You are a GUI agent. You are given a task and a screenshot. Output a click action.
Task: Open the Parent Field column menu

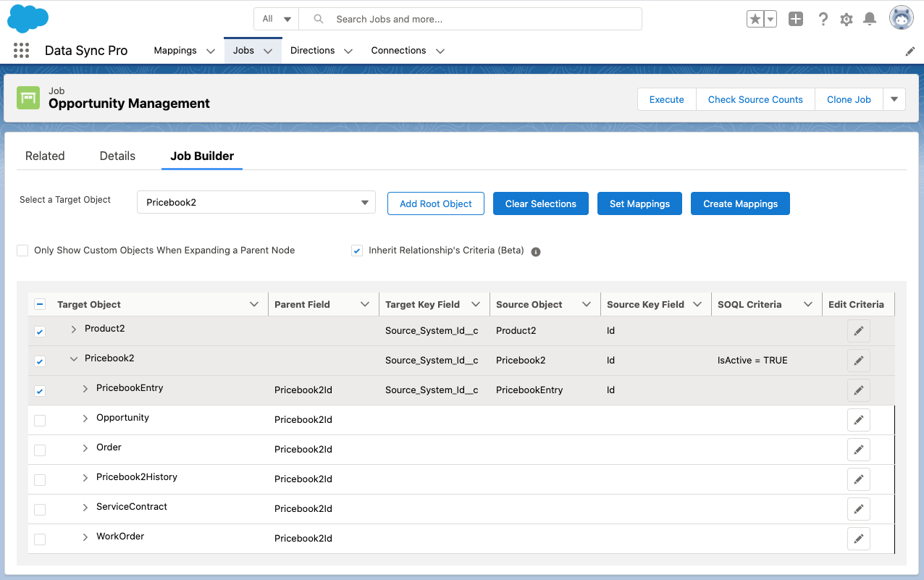365,305
